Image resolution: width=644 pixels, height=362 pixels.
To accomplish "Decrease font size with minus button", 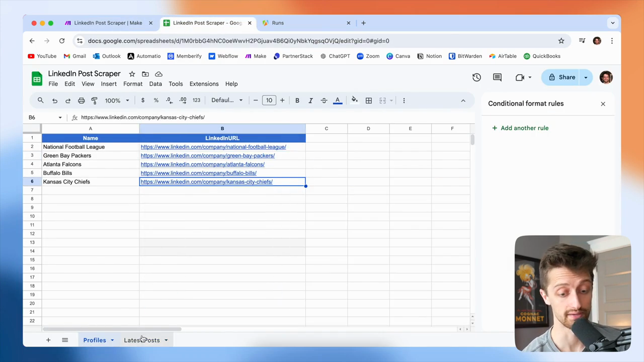I will coord(256,101).
